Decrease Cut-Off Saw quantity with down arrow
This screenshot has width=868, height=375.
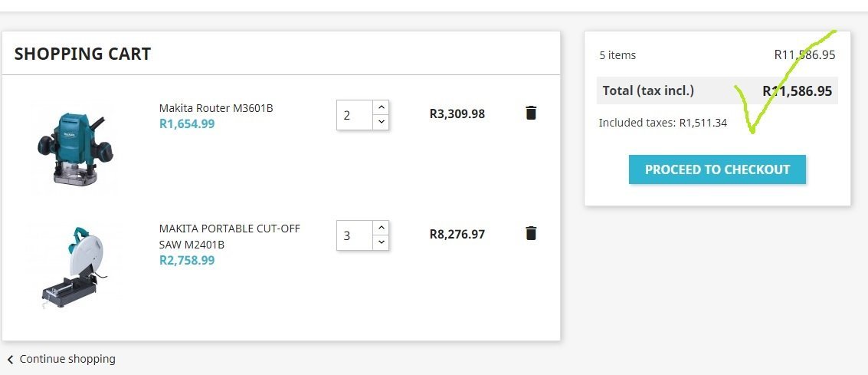click(x=381, y=242)
